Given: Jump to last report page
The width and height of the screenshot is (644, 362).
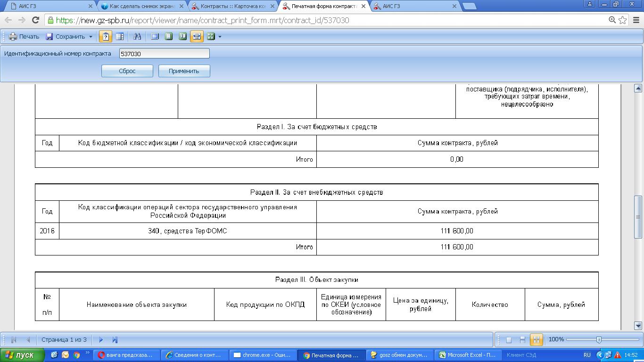Looking at the screenshot, I should click(x=115, y=339).
